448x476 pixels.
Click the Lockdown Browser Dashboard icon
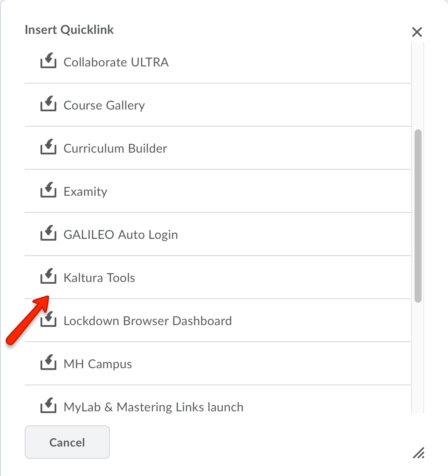[48, 320]
